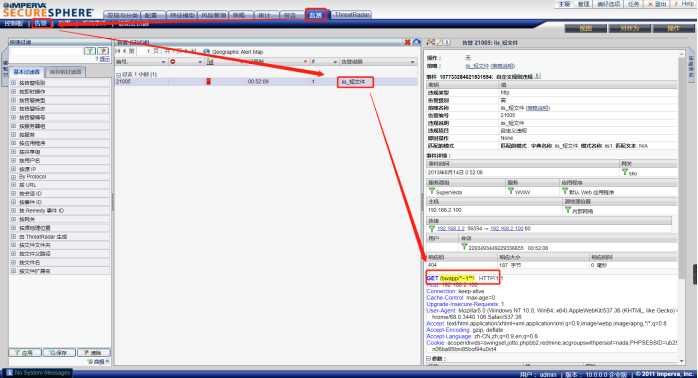
Task: Open the 监控 main tab
Action: click(316, 15)
